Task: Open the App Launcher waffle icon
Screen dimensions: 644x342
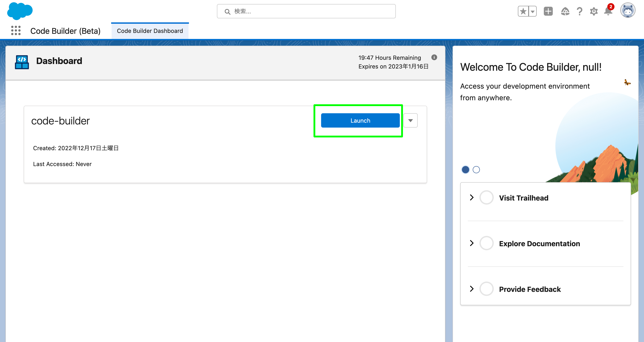Action: (16, 30)
